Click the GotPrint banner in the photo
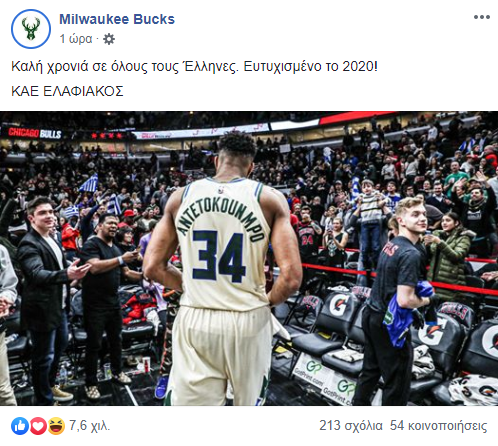This screenshot has height=446, width=498. click(x=323, y=378)
